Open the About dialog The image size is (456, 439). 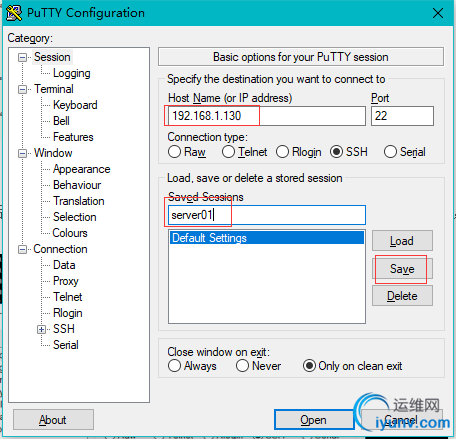(x=53, y=420)
